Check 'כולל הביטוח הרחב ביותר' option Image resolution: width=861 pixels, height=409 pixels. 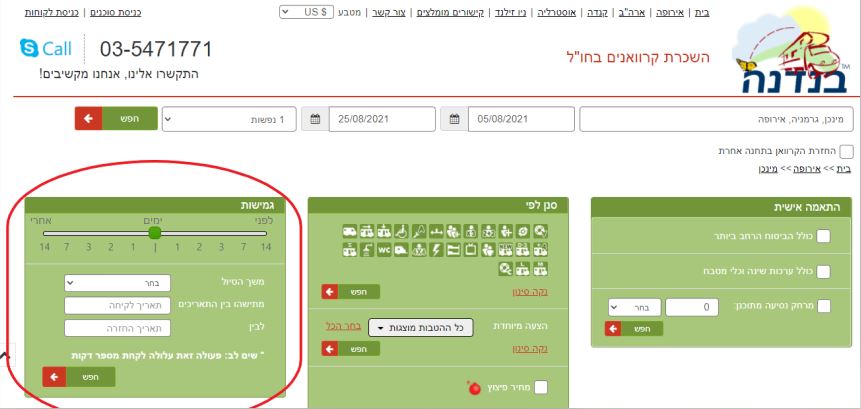click(823, 236)
